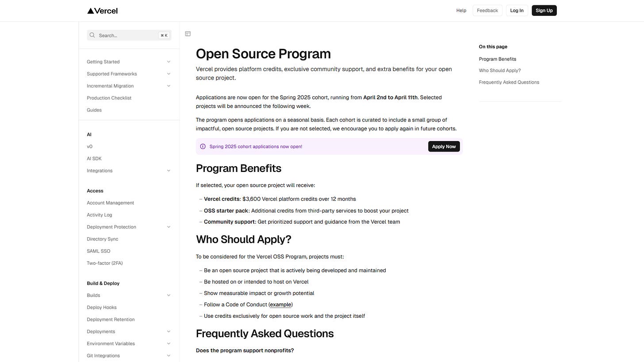Open Guides in sidebar
Viewport: 644px width, 362px height.
pyautogui.click(x=94, y=110)
